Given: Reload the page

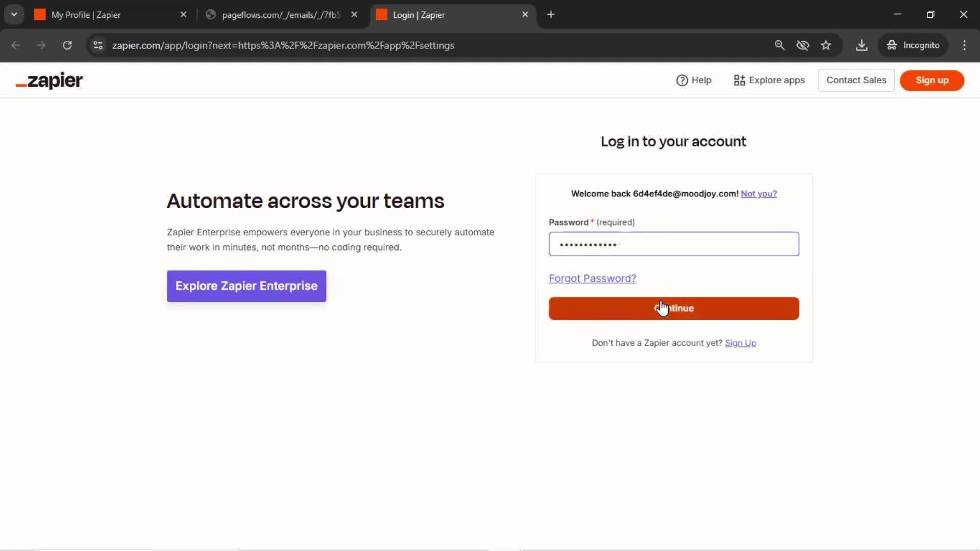Looking at the screenshot, I should point(67,45).
